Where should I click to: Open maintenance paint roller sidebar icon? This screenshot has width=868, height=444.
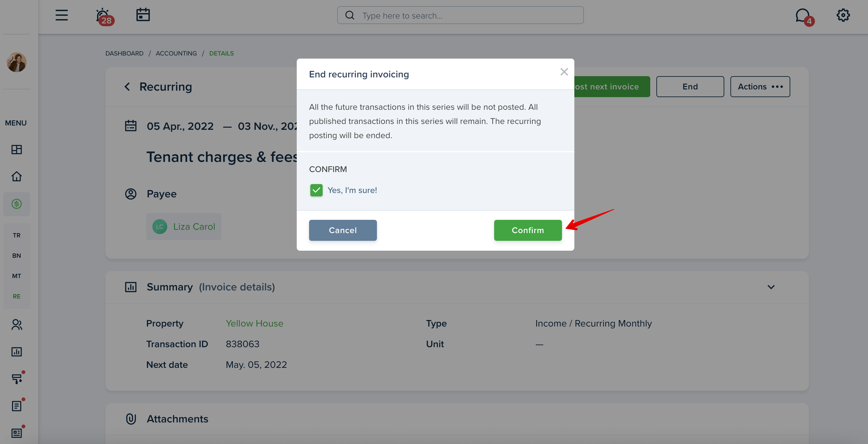tap(17, 378)
